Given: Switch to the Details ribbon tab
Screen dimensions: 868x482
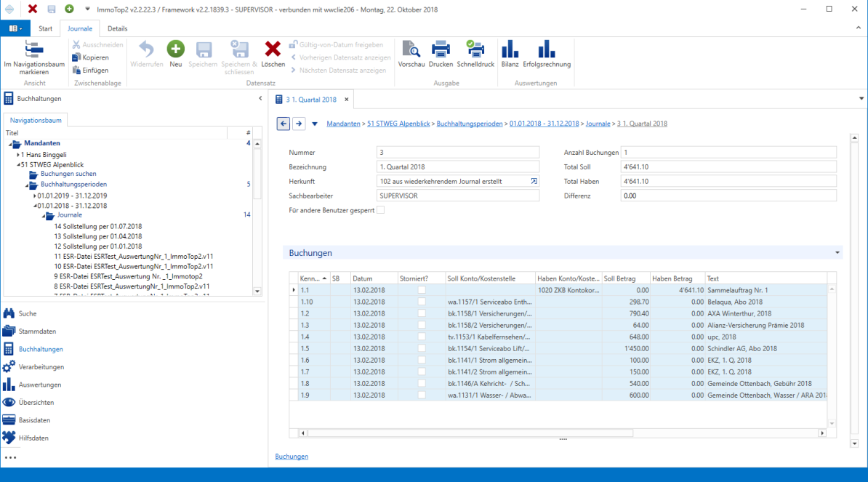Looking at the screenshot, I should 117,29.
